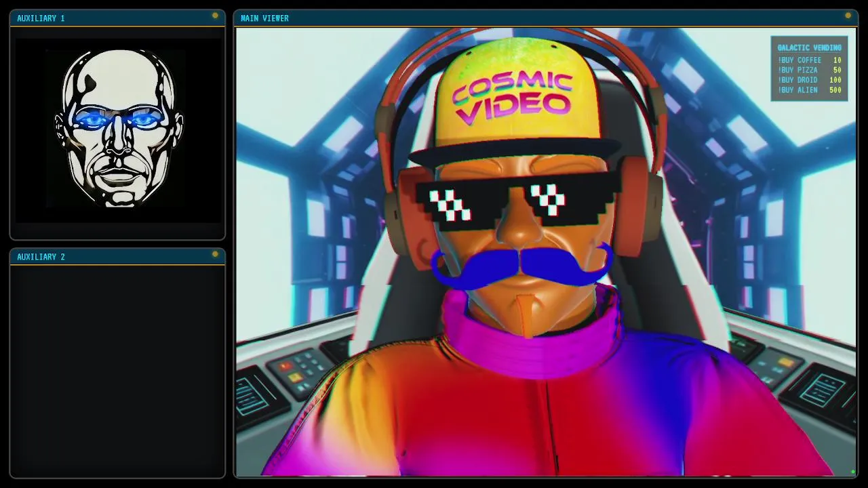The image size is (868, 488).
Task: Click the AUXILIARY 1 panel status light
Action: click(215, 16)
